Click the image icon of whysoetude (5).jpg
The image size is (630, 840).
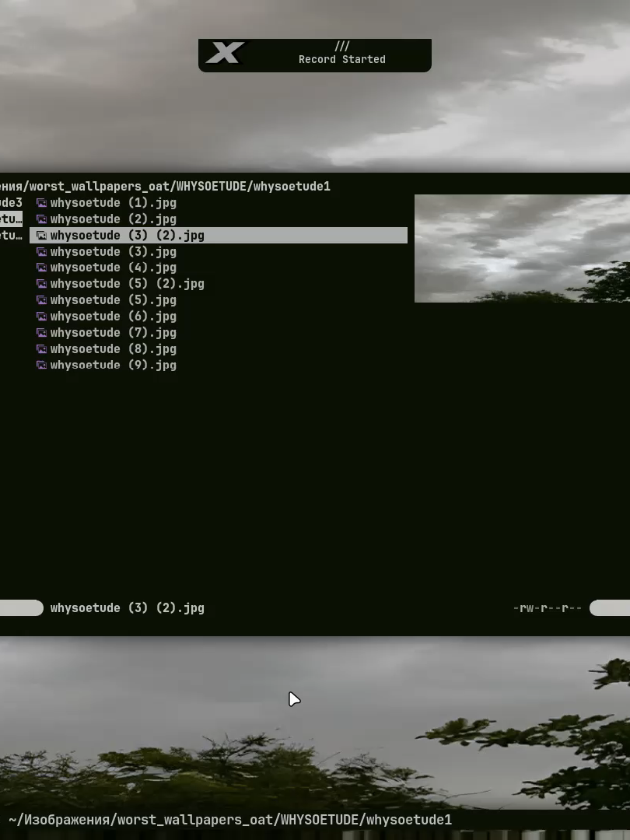(41, 300)
